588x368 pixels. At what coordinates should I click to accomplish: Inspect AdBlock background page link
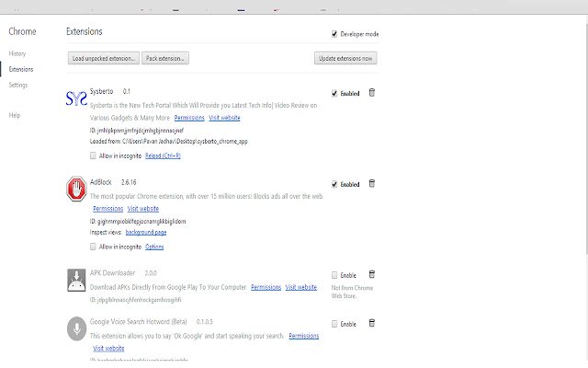(146, 233)
